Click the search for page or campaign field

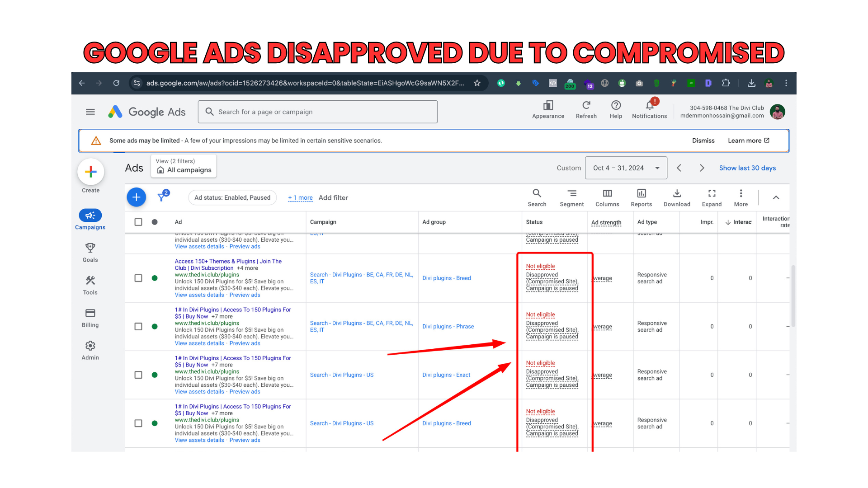coord(317,112)
